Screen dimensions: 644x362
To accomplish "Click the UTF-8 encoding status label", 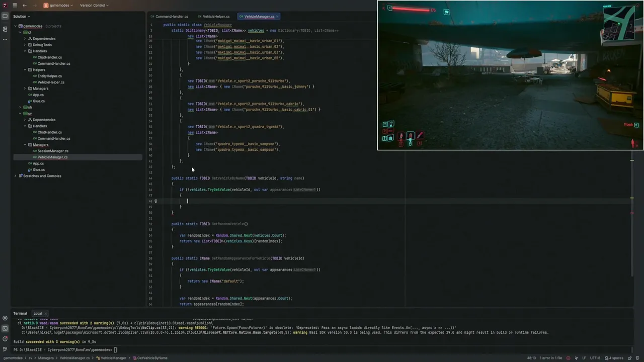I will [x=595, y=358].
